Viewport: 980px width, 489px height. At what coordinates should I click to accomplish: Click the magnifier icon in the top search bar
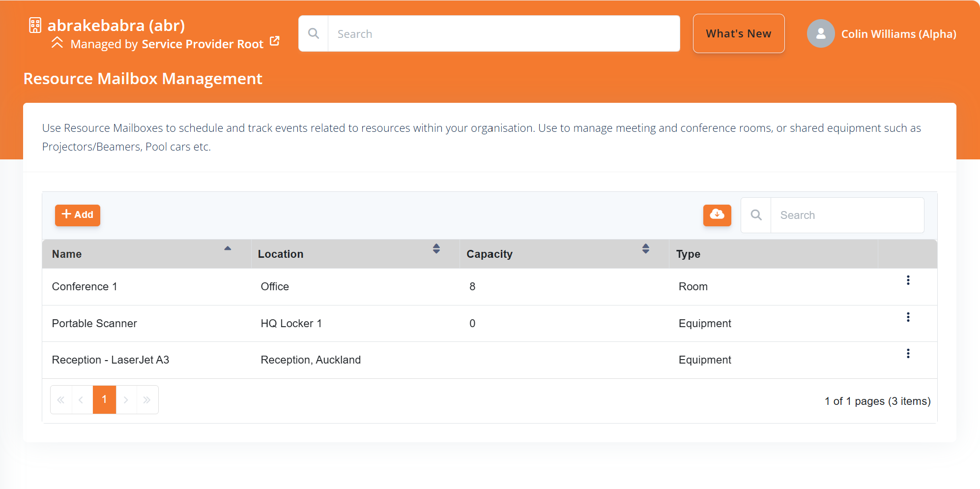[314, 33]
